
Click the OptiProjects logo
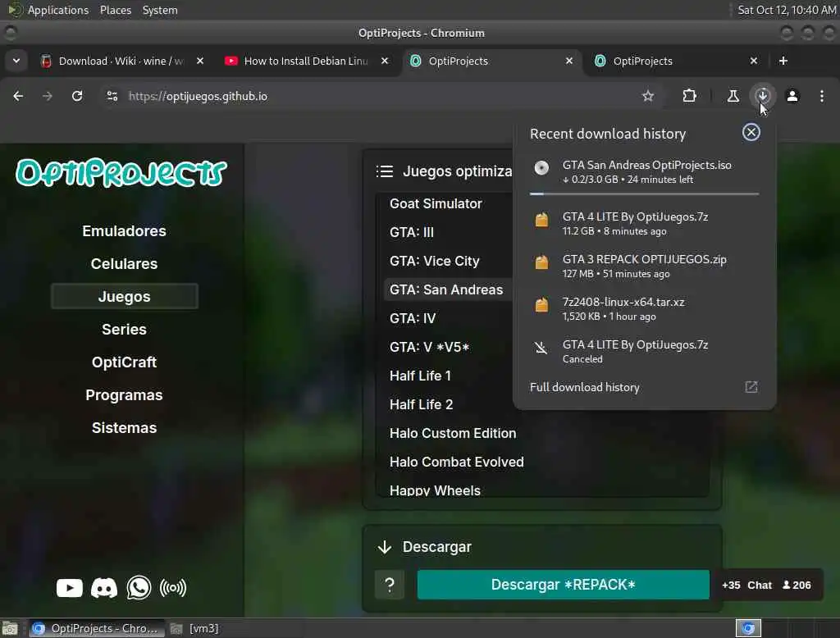[121, 172]
